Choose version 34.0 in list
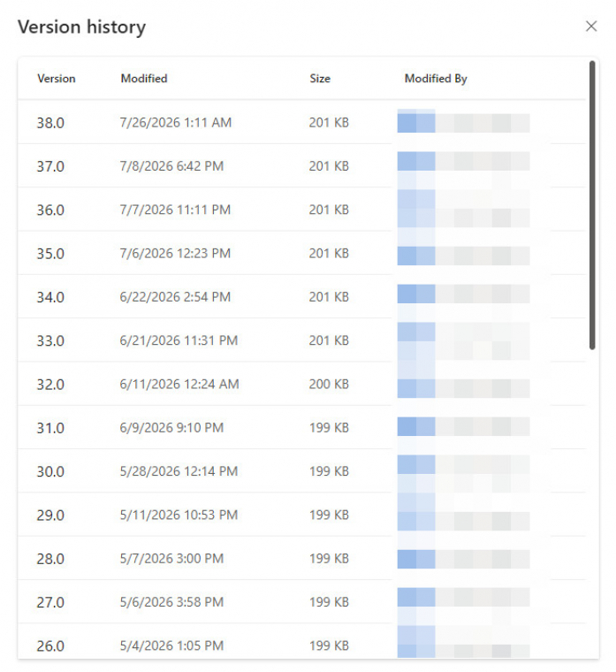Viewport: 616px width, 672px height. pyautogui.click(x=301, y=296)
